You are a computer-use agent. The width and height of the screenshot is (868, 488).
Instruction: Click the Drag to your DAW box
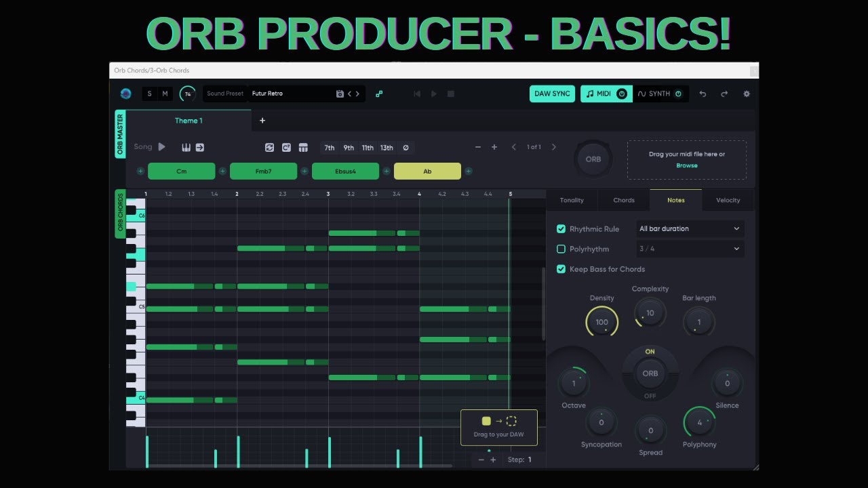499,428
